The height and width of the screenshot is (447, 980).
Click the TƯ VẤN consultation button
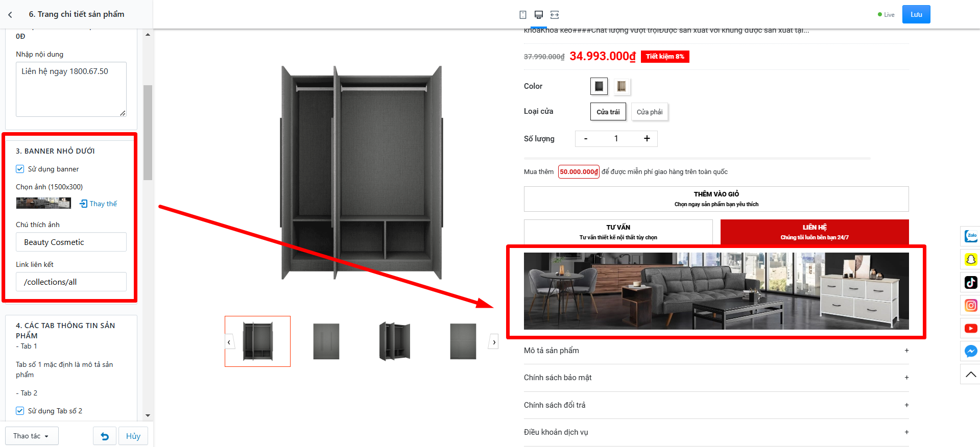[618, 232]
